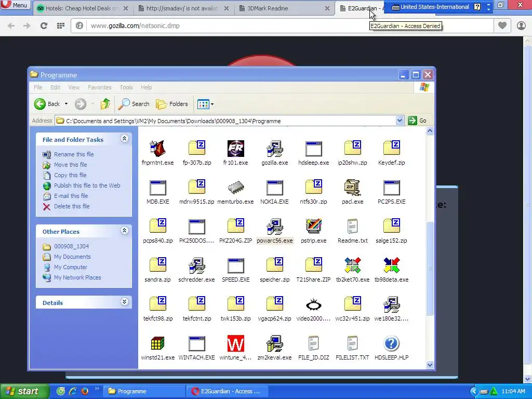Click E-mail this file link
Screen dimensions: 532x399
pyautogui.click(x=71, y=196)
